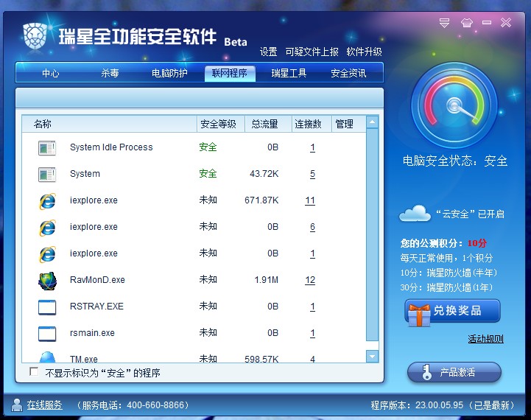Click the 43.72K traffic value

click(x=264, y=174)
